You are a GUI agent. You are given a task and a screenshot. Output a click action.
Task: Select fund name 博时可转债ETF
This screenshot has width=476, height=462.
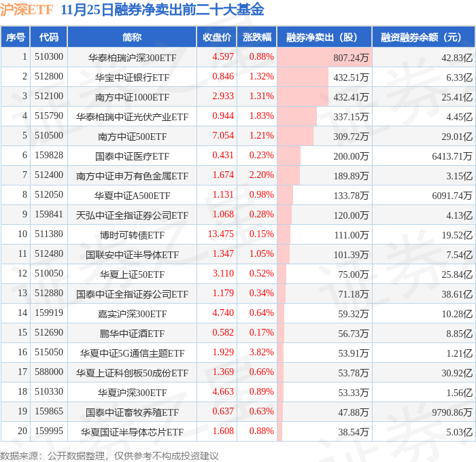coord(132,235)
